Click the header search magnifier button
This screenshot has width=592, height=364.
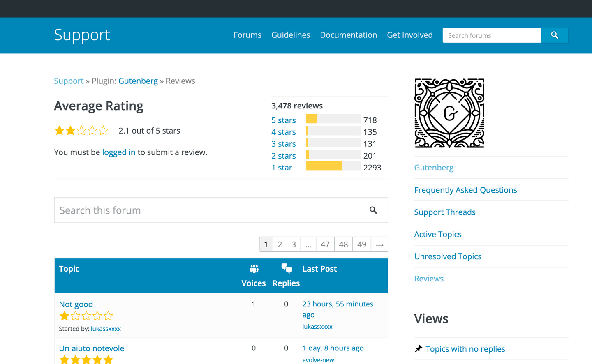click(554, 35)
